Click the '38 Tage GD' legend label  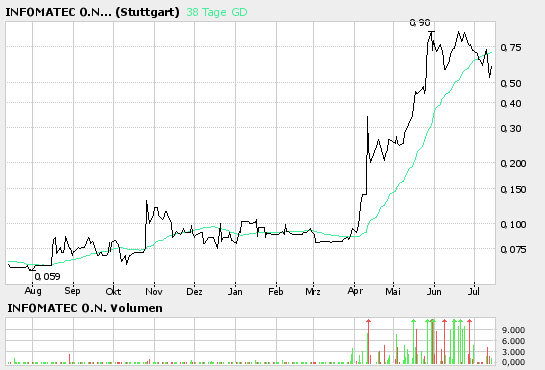click(x=217, y=12)
